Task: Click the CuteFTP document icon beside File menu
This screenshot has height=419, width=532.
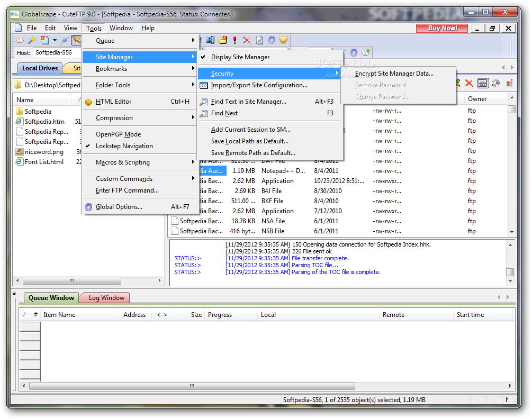Action: [x=18, y=28]
